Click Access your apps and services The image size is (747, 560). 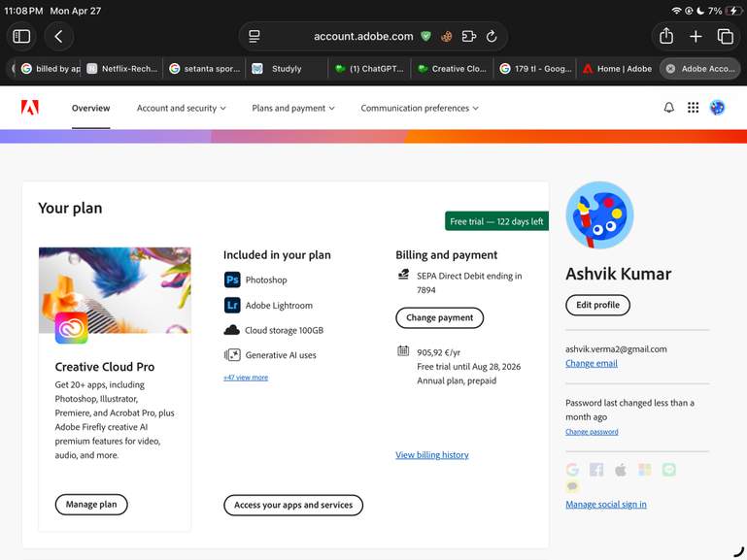pos(293,505)
